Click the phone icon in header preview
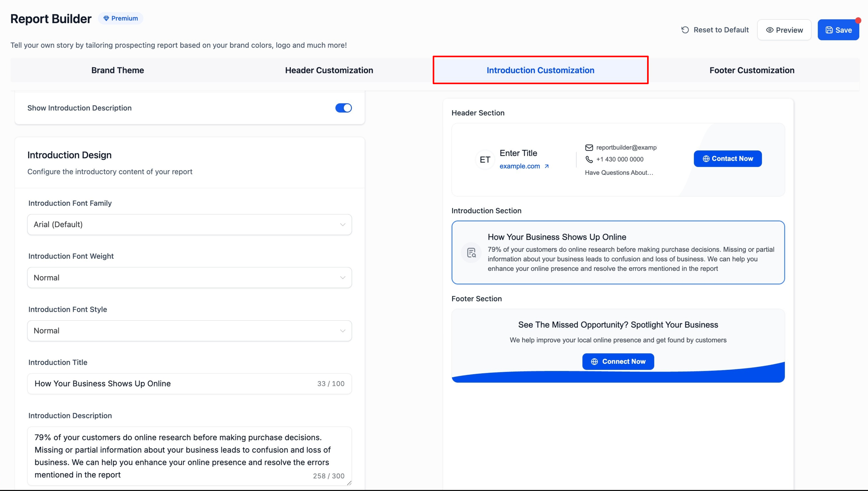Screen dimensions: 868x491 click(589, 160)
